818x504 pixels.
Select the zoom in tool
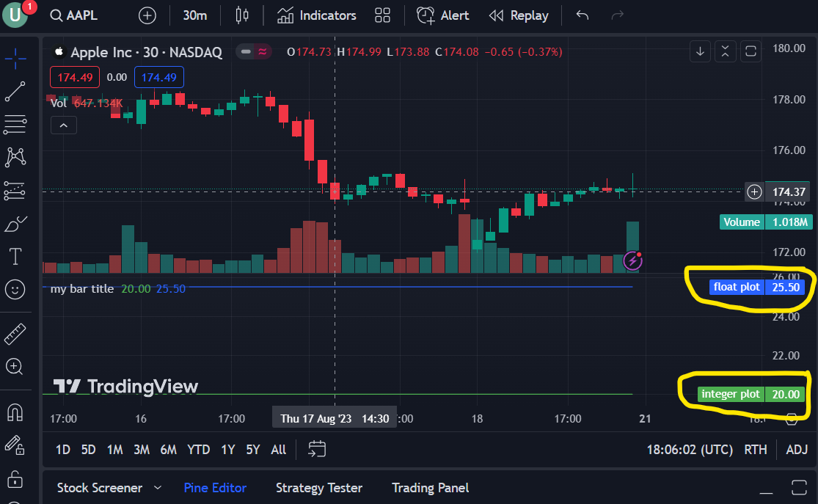[x=15, y=367]
